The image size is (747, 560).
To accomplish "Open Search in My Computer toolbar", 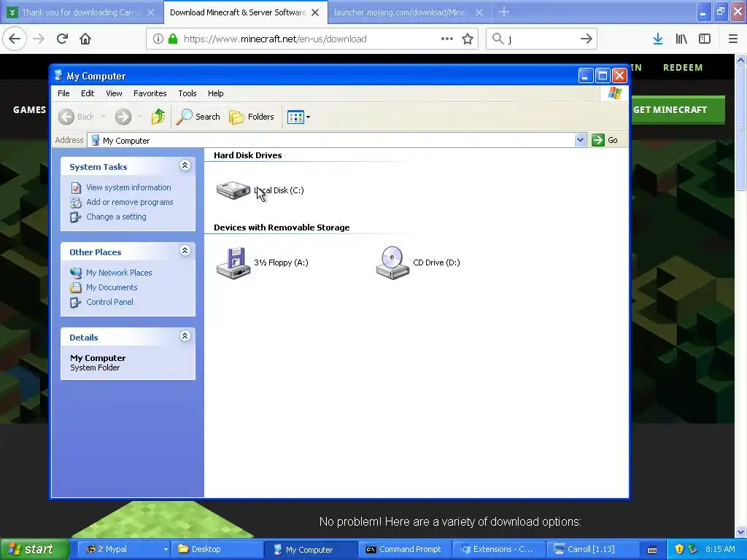I will [198, 117].
